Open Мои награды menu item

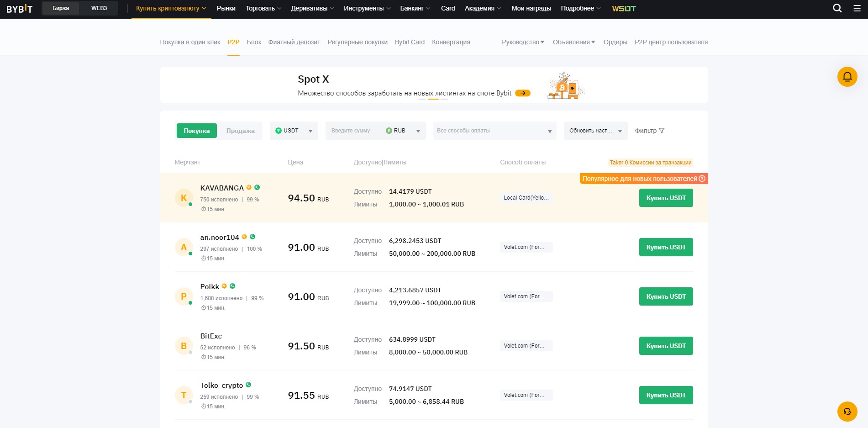pos(531,9)
